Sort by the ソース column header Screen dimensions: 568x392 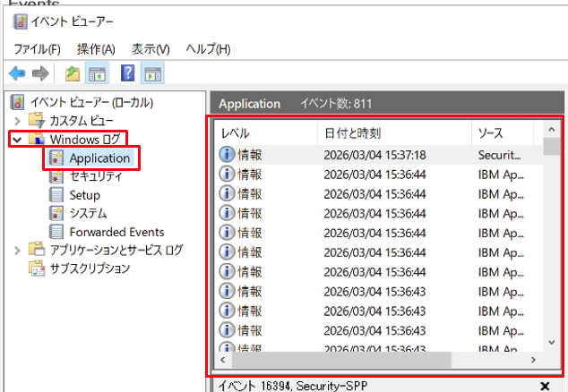(x=503, y=133)
